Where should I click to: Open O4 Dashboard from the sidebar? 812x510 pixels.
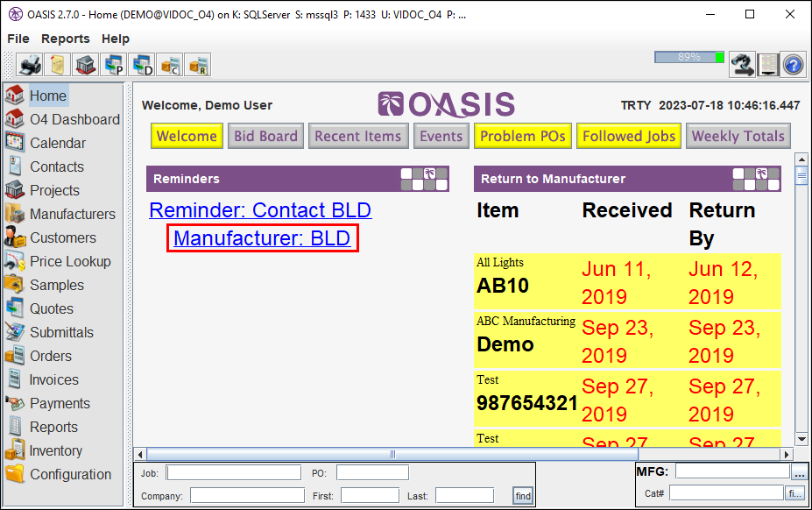(x=74, y=119)
